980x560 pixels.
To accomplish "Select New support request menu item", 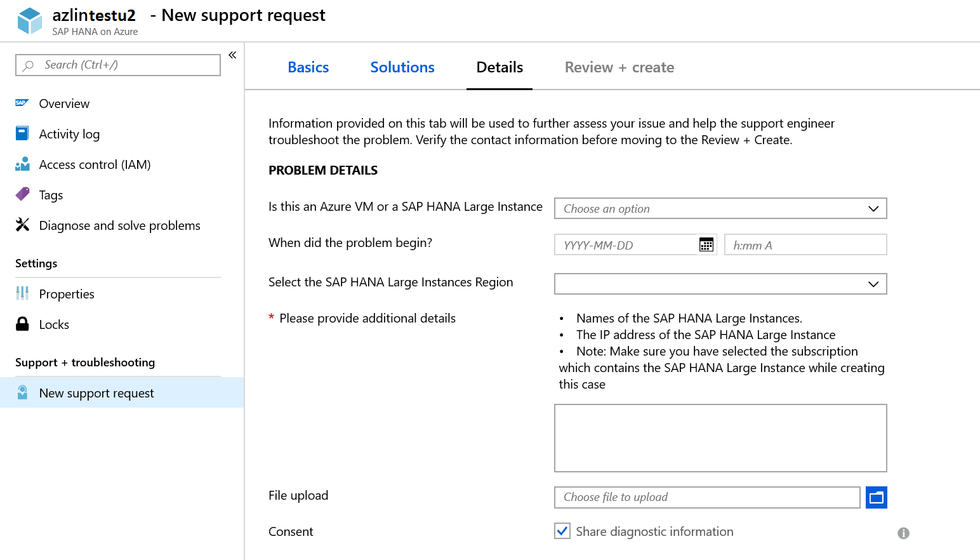I will [x=122, y=393].
